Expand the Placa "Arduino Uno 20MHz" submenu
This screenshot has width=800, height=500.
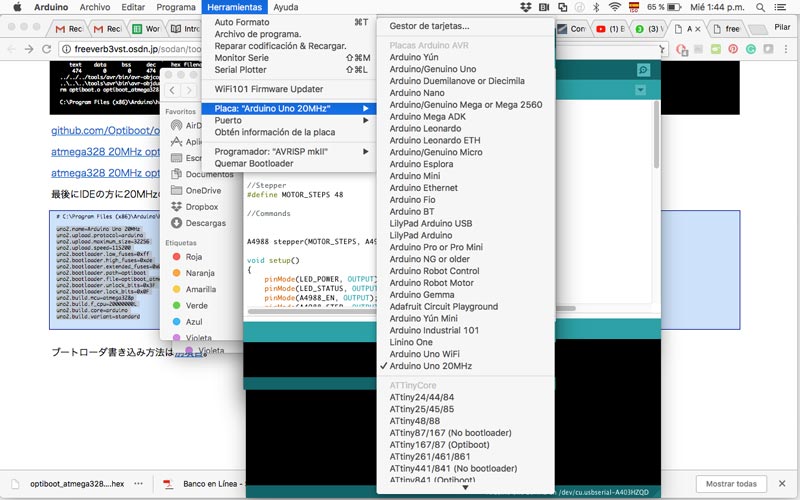(x=289, y=108)
